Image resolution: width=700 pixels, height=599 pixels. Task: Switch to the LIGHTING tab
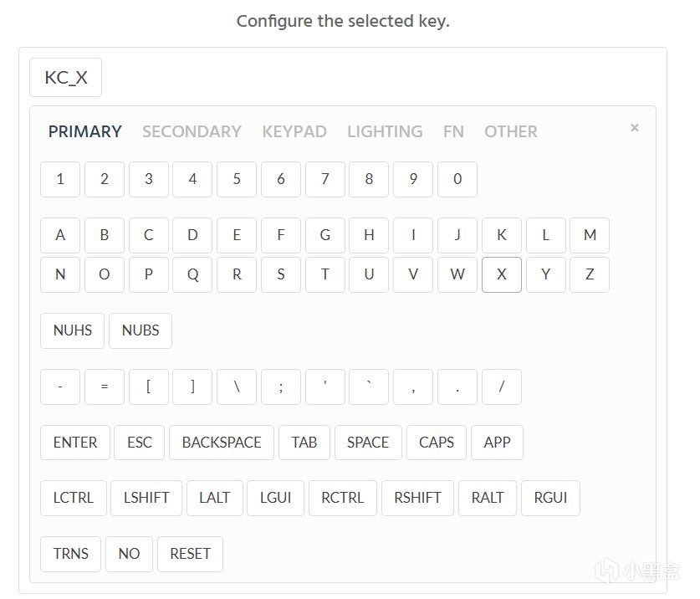[x=385, y=131]
